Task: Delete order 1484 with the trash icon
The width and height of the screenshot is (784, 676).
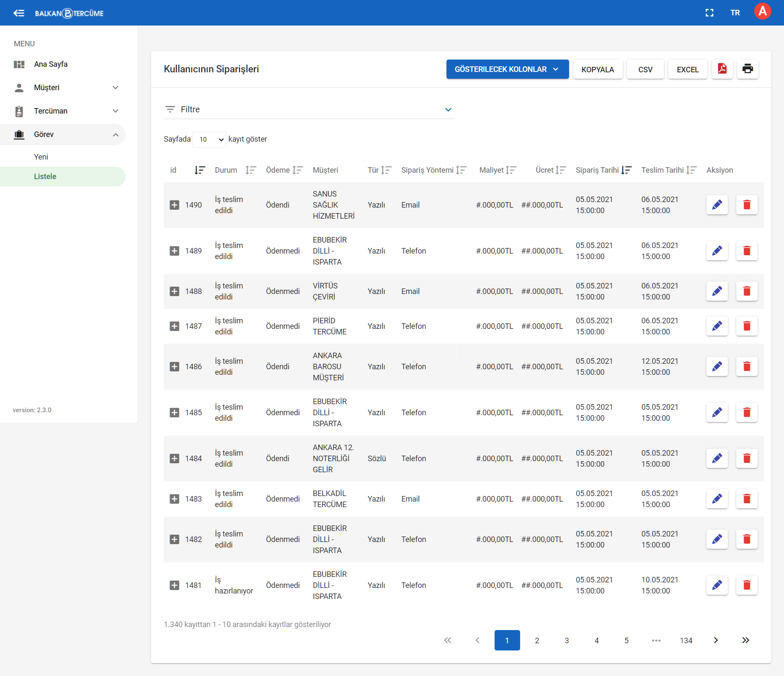Action: coord(747,459)
